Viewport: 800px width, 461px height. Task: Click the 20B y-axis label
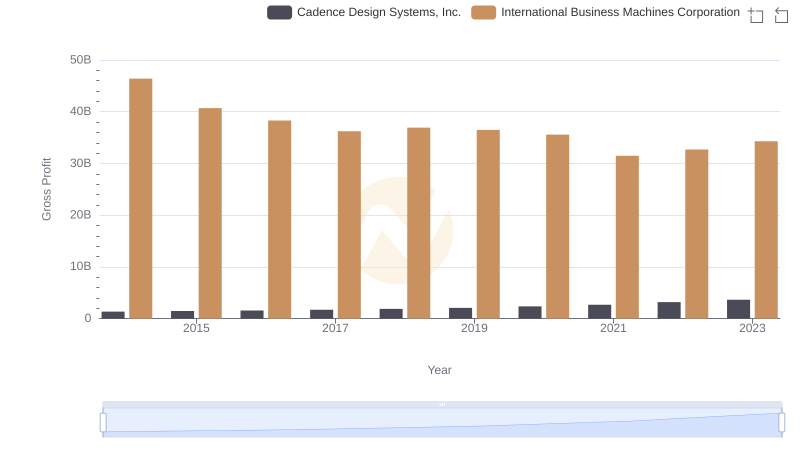coord(81,215)
